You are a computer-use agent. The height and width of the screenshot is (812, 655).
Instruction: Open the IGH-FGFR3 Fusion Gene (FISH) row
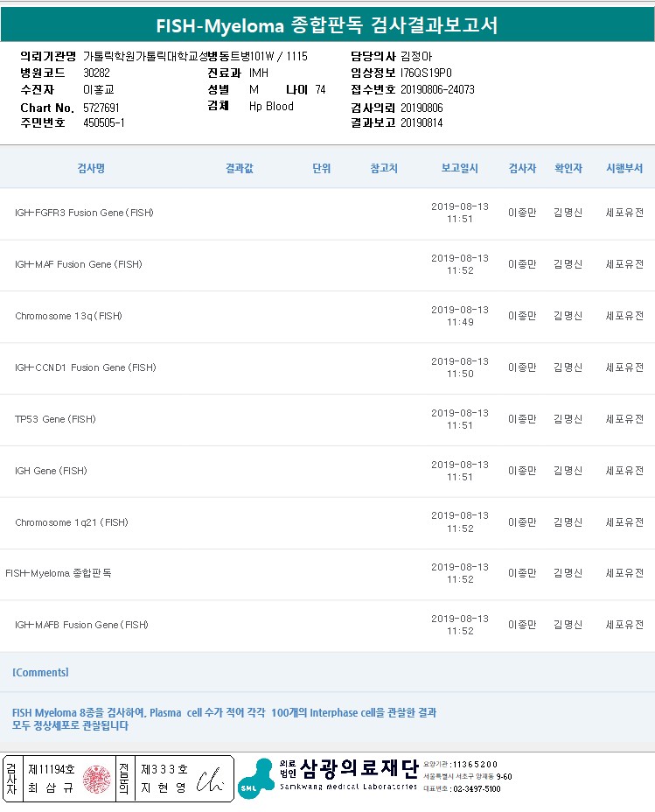point(84,213)
